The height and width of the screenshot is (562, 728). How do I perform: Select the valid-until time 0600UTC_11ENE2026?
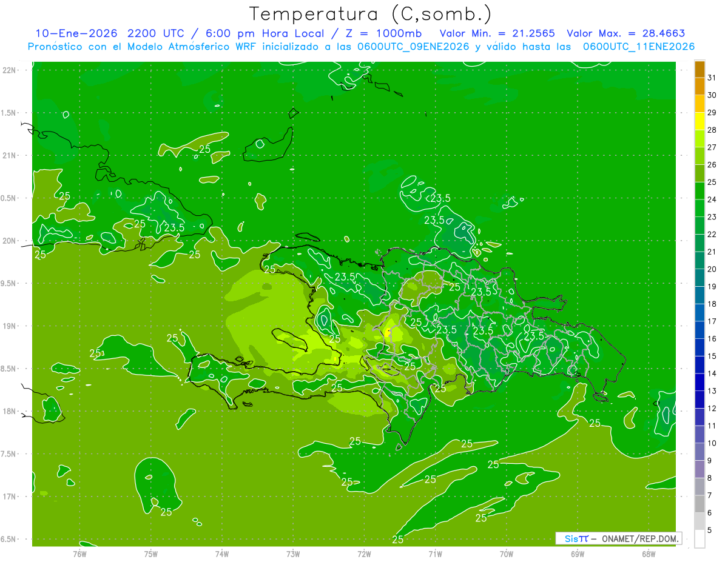pyautogui.click(x=638, y=47)
